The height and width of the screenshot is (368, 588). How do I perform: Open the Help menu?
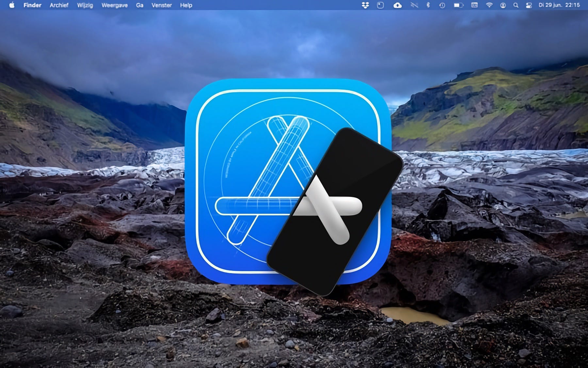coord(186,5)
